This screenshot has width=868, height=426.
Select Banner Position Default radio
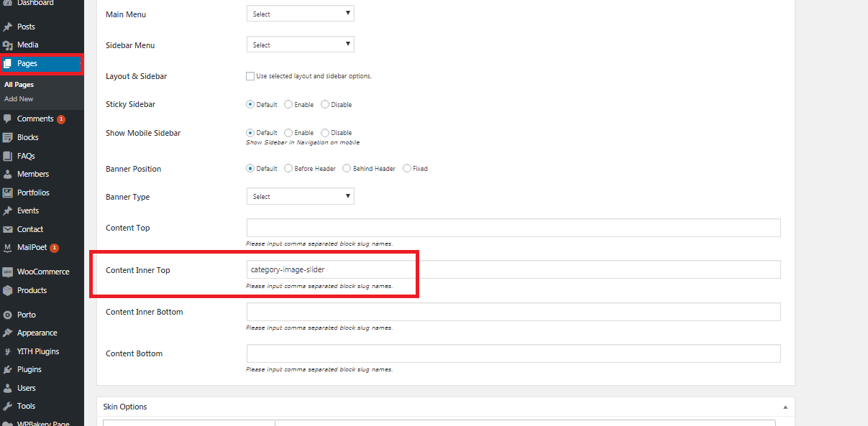point(250,168)
